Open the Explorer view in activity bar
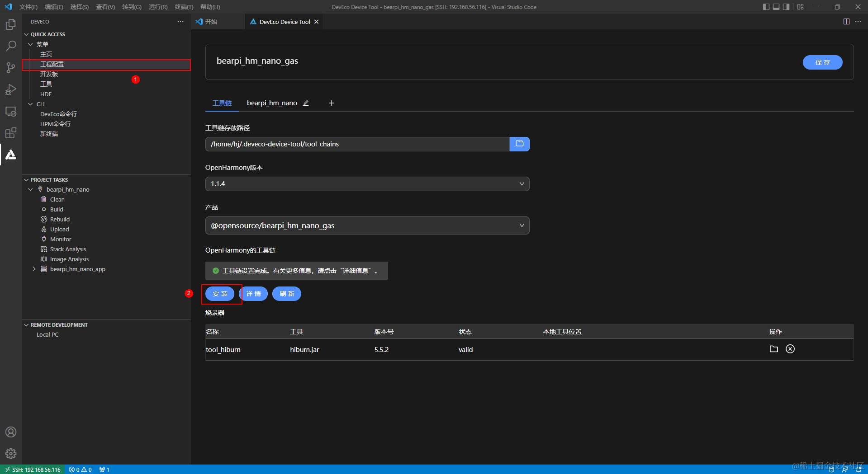The image size is (868, 474). click(11, 24)
